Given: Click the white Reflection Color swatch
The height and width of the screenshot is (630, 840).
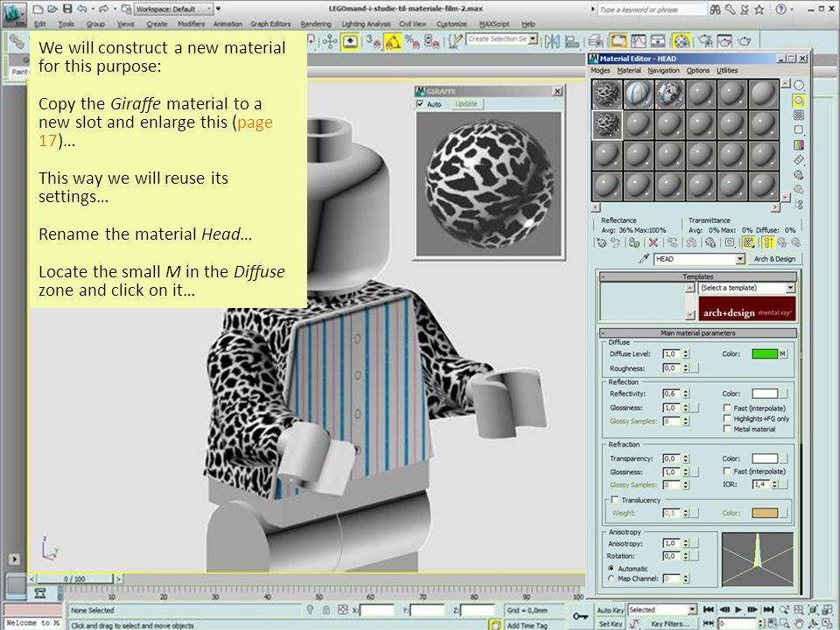Looking at the screenshot, I should pos(765,394).
